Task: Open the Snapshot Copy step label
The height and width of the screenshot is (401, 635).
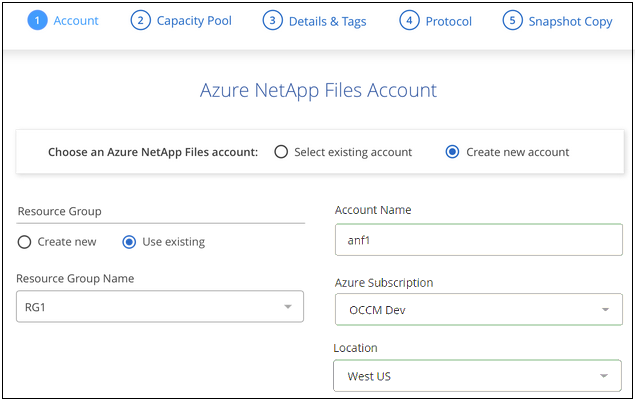Action: pyautogui.click(x=570, y=21)
